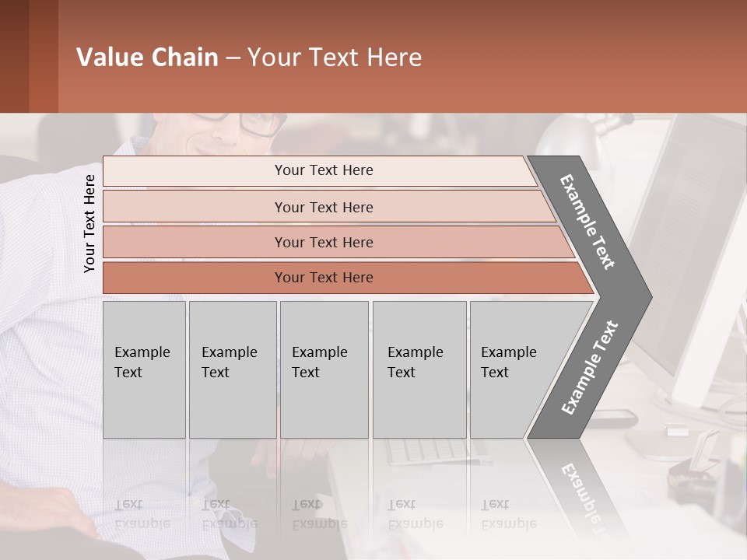Click the dark brown stripe in header corner

point(14,56)
